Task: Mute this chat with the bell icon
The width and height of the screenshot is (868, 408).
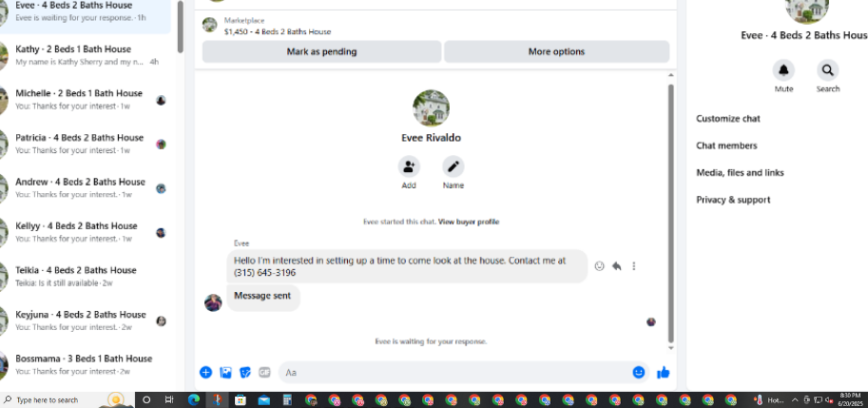Action: (783, 70)
